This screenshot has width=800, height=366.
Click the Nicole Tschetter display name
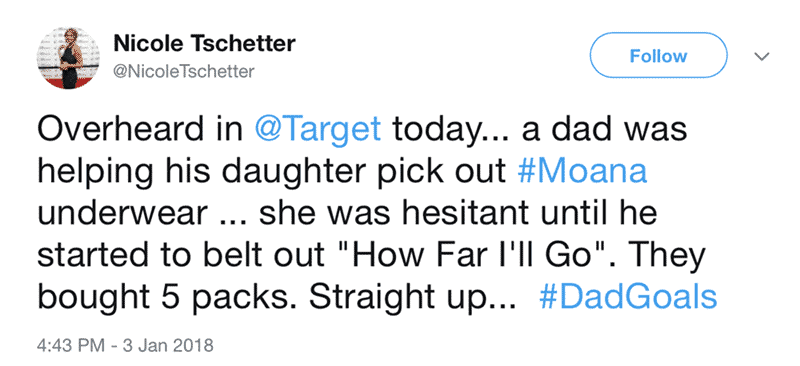coord(204,43)
